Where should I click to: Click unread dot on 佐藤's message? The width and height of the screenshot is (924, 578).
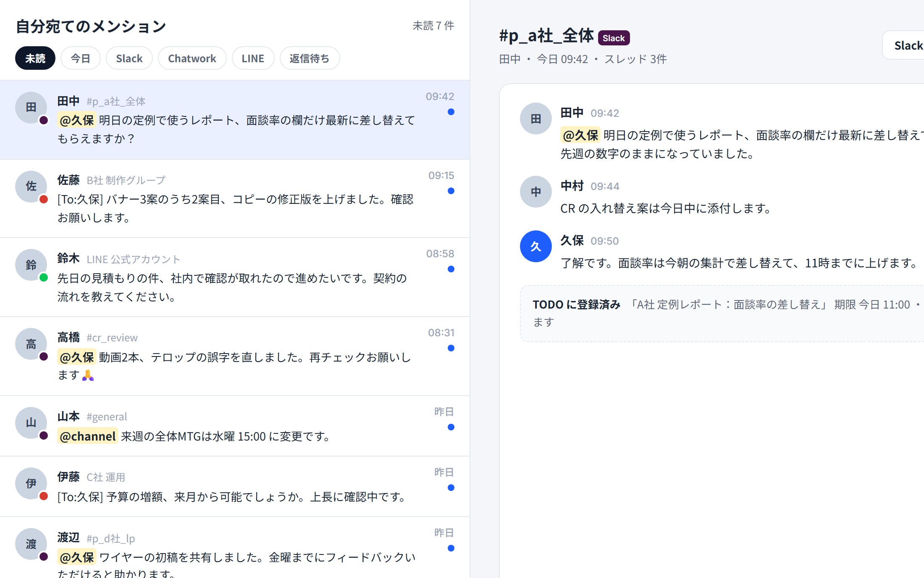tap(451, 191)
